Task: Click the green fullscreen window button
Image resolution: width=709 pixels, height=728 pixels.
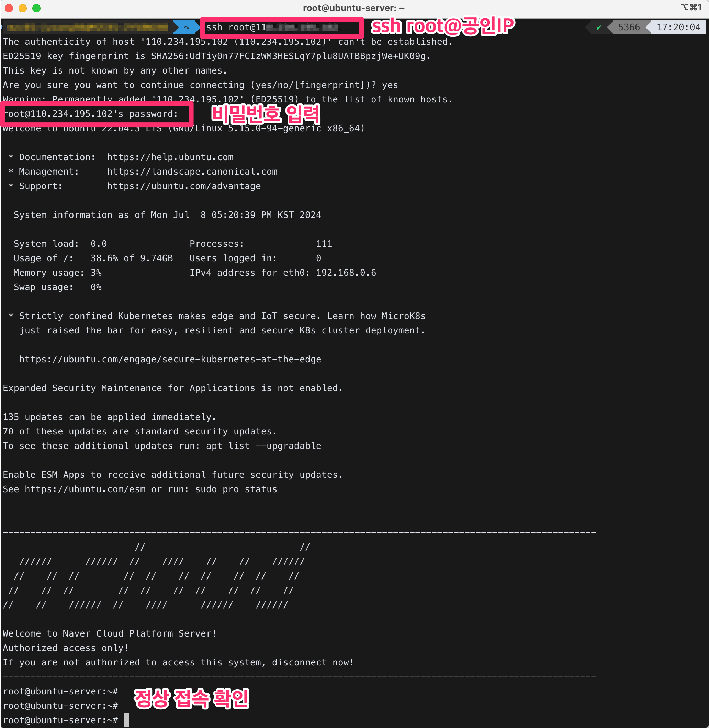Action: [36, 8]
